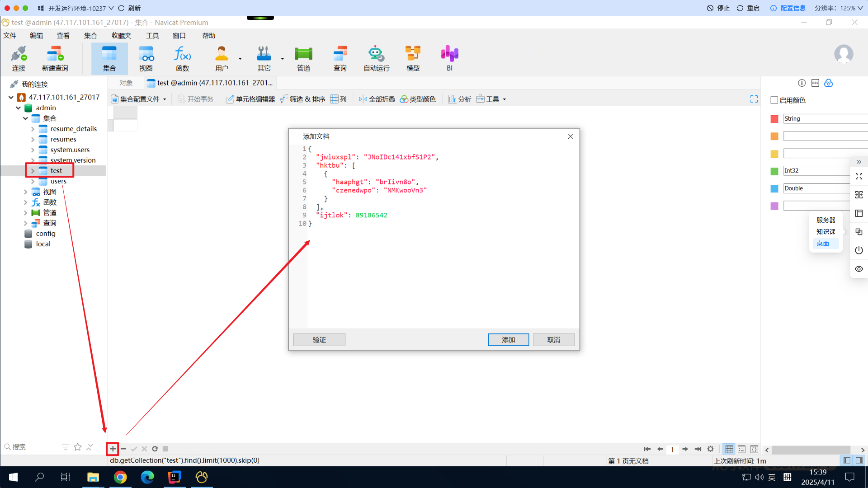868x488 pixels.
Task: Open the DDL panel icon
Action: [x=815, y=83]
